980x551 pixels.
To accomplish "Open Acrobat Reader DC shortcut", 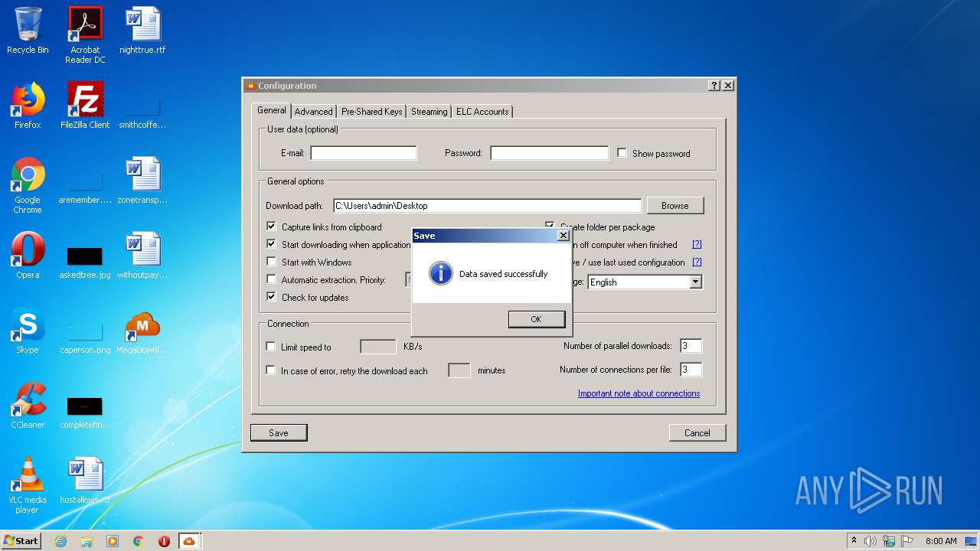I will pos(85,35).
